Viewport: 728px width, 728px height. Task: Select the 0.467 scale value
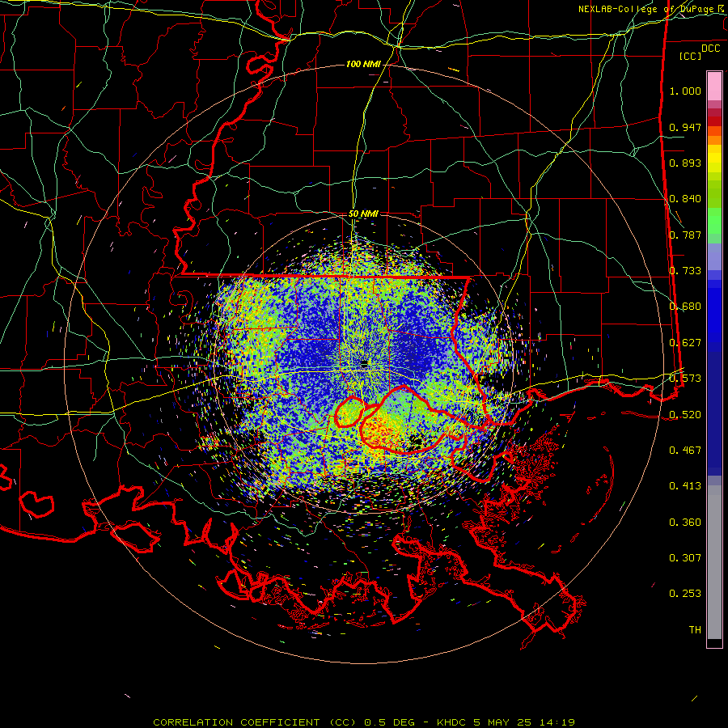(685, 451)
